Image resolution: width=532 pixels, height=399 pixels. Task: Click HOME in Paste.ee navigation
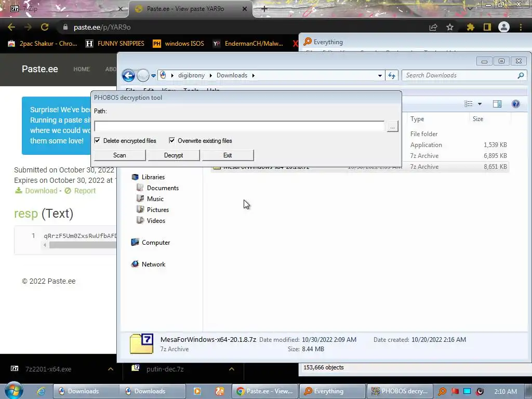(82, 69)
